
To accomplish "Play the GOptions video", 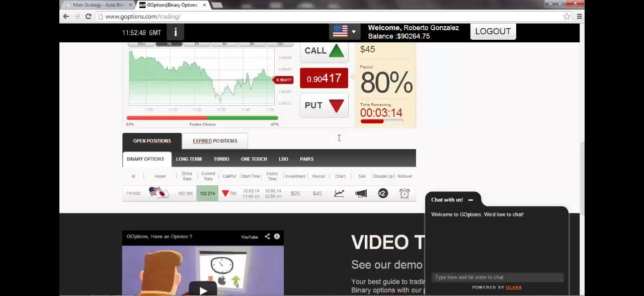I will point(203,290).
